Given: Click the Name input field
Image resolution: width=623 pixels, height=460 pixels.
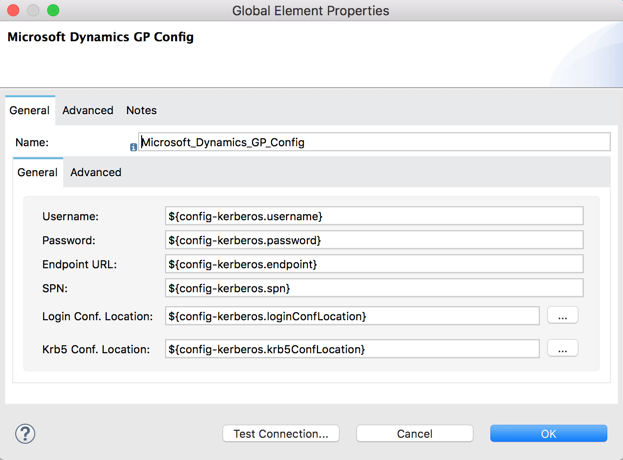Looking at the screenshot, I should (374, 142).
